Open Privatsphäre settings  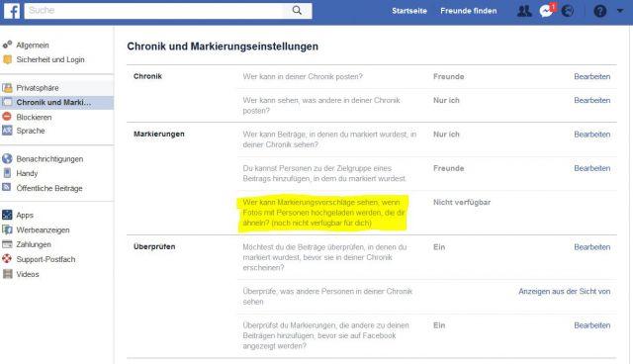click(38, 88)
